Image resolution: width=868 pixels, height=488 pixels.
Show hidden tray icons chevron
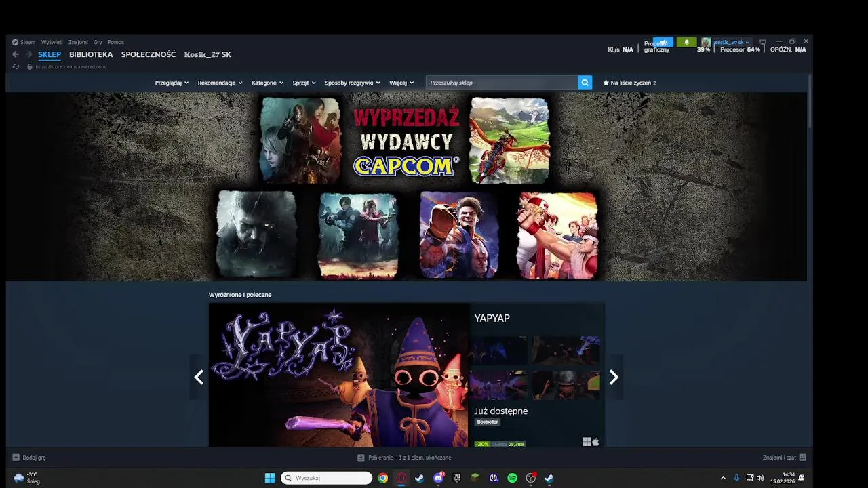[x=723, y=478]
